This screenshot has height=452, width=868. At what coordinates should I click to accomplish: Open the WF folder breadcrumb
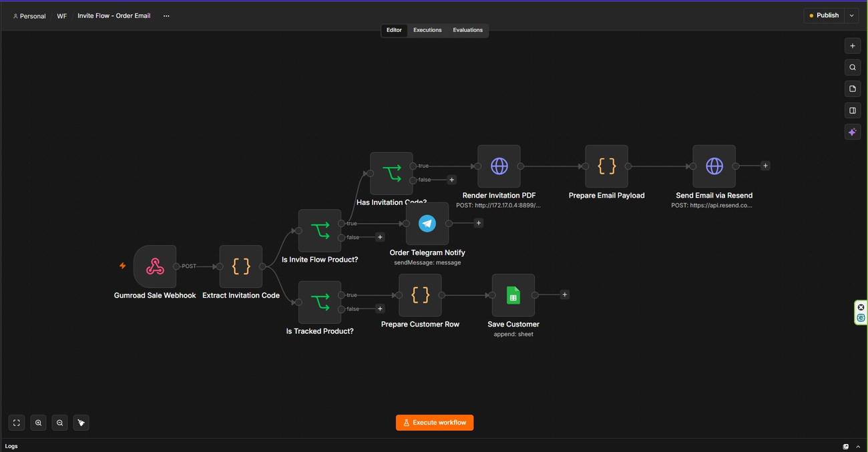click(61, 16)
